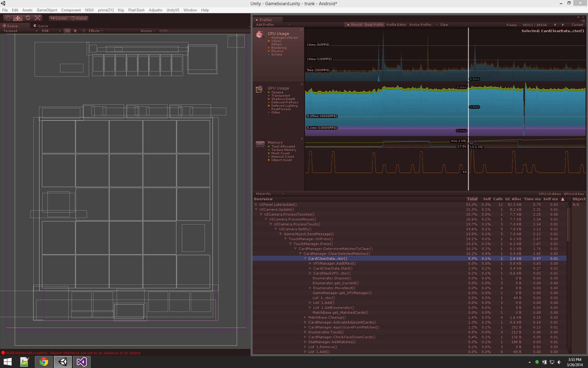Toggle Center pivot mode

click(59, 18)
